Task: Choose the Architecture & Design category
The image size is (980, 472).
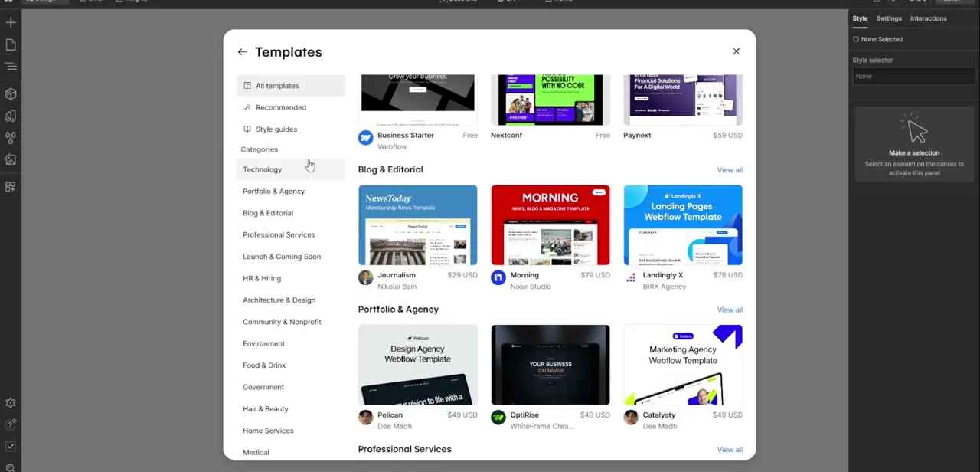Action: tap(291, 300)
